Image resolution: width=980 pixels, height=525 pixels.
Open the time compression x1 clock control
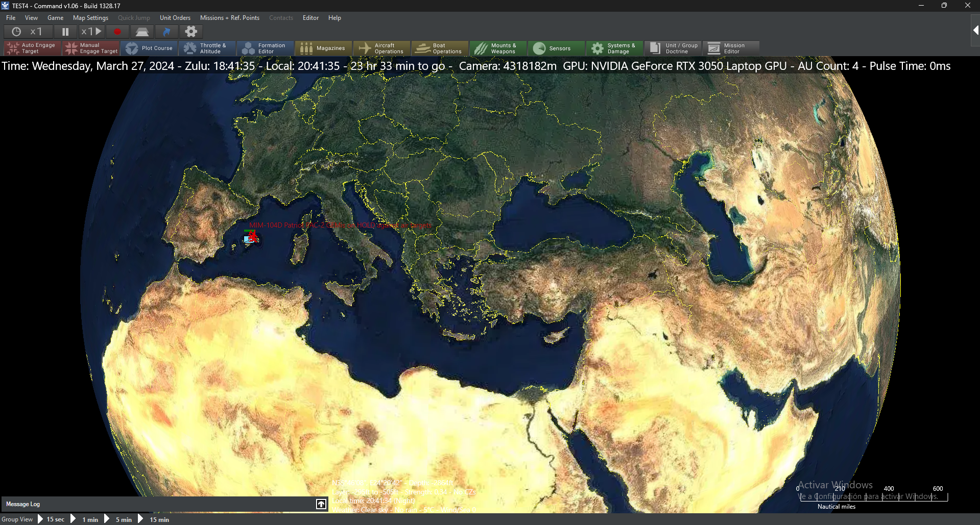[x=28, y=32]
